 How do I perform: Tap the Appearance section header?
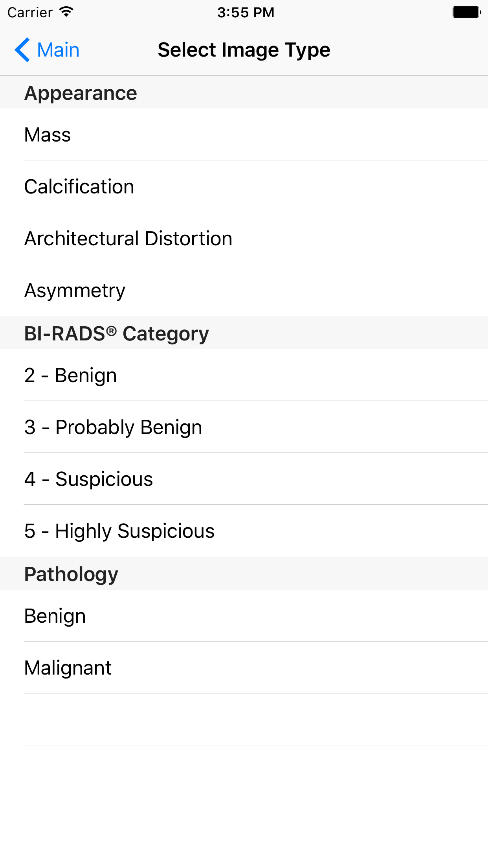[x=81, y=93]
